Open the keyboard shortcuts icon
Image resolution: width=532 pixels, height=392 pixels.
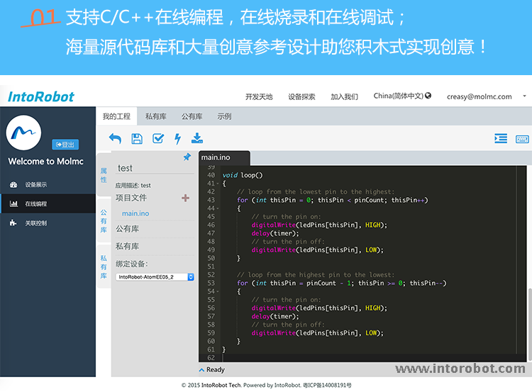click(x=522, y=139)
